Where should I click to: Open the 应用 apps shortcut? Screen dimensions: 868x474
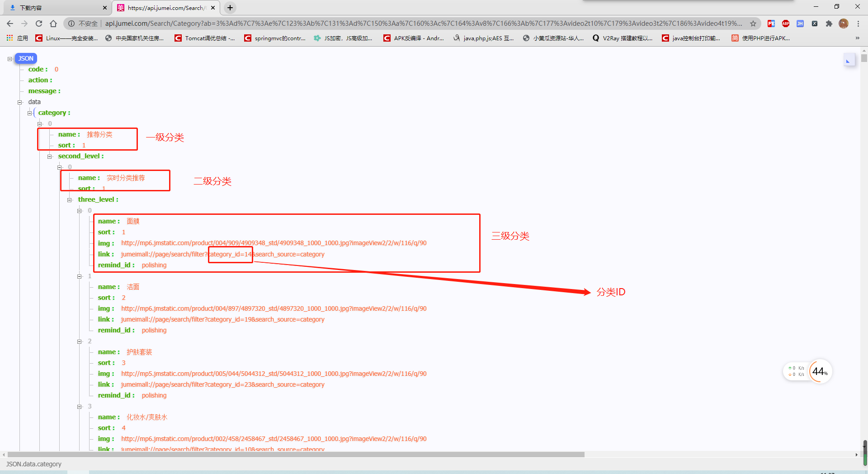pyautogui.click(x=17, y=38)
